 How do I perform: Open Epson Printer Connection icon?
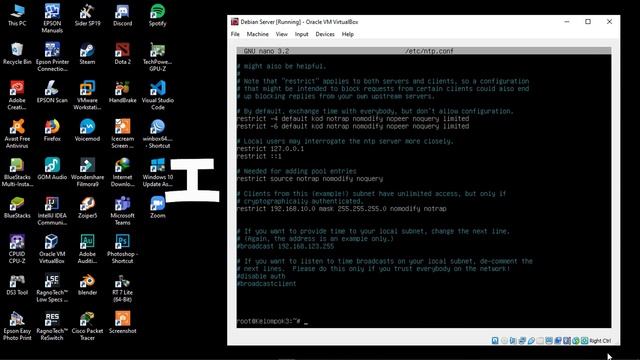(x=52, y=57)
